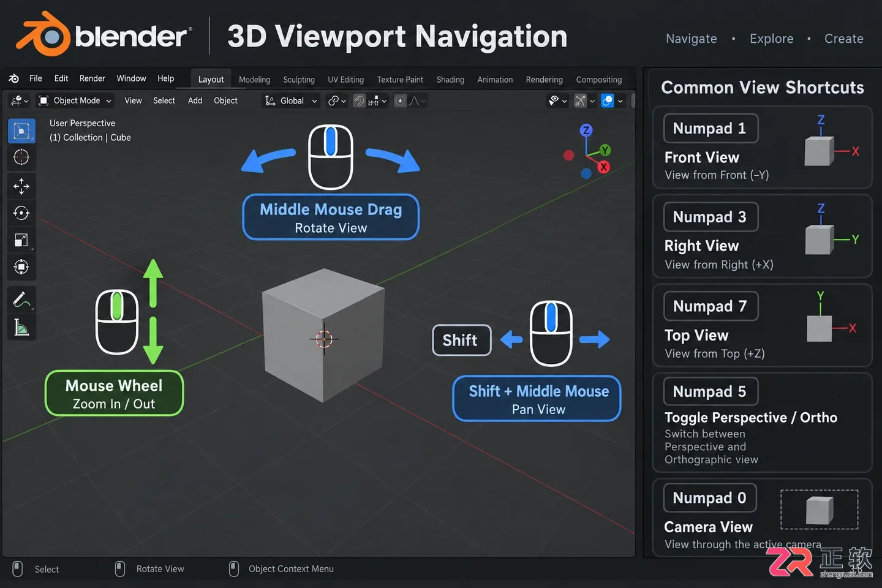Toggle show overlays
The image size is (882, 588).
(607, 100)
